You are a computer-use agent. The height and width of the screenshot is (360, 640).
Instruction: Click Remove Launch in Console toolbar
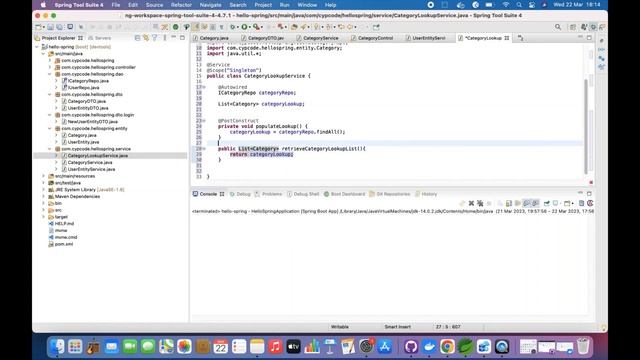[x=471, y=203]
